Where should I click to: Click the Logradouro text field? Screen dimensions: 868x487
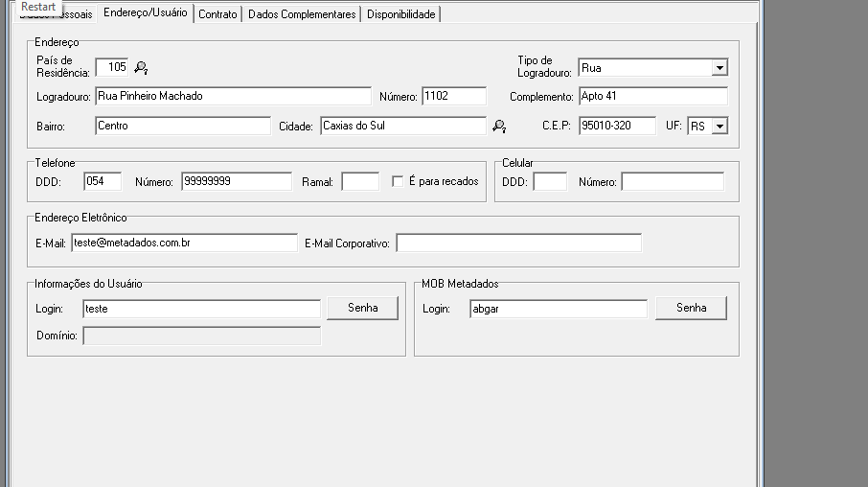[232, 96]
